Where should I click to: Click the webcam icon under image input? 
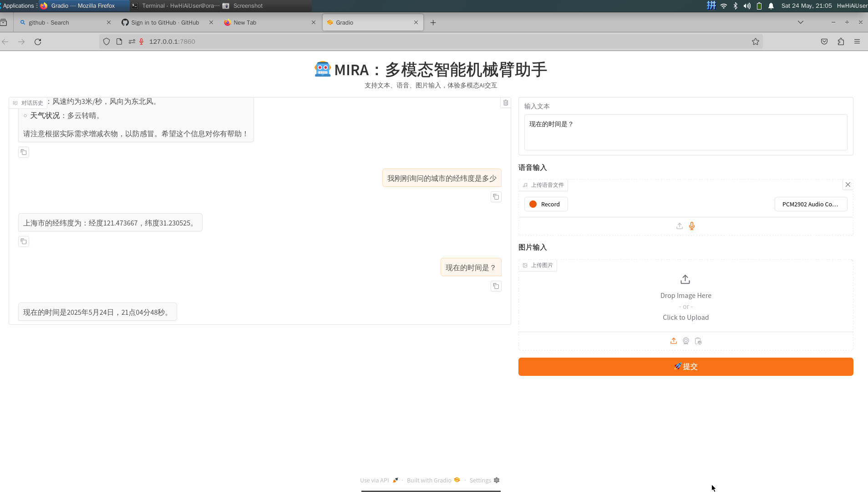(685, 341)
